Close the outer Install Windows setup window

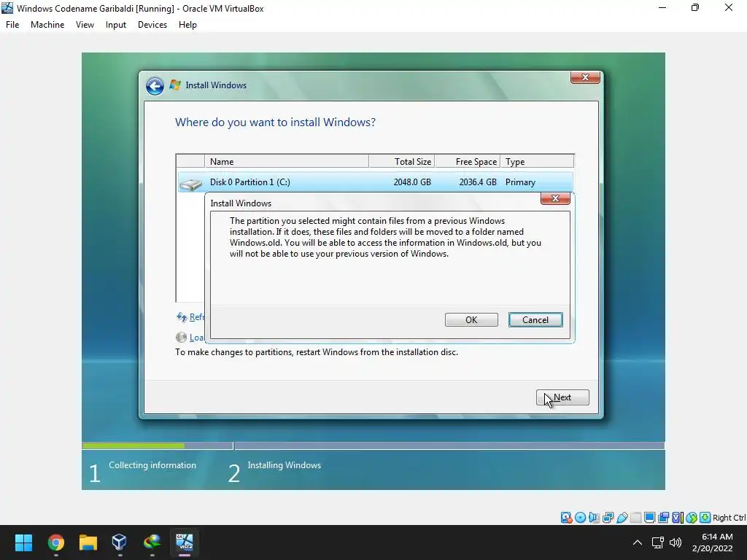(x=585, y=77)
